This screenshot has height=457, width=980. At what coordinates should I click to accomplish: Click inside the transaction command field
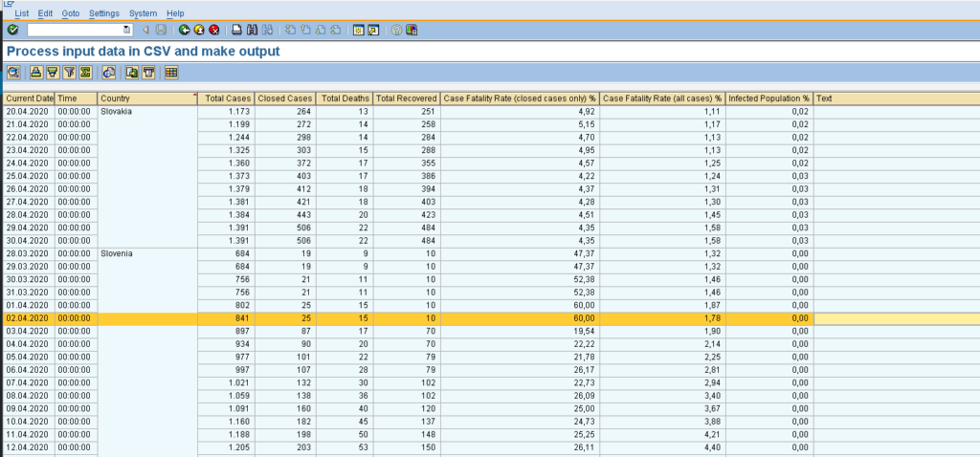(75, 30)
